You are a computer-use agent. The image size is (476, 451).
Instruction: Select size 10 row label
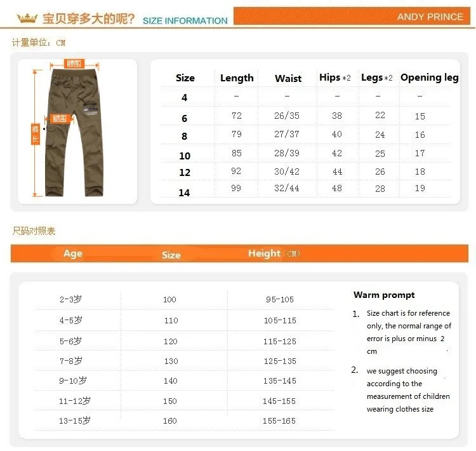click(185, 156)
